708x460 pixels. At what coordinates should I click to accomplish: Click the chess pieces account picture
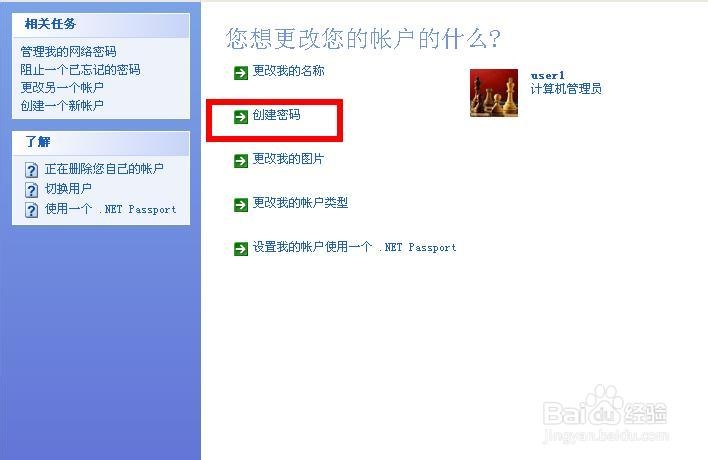494,93
